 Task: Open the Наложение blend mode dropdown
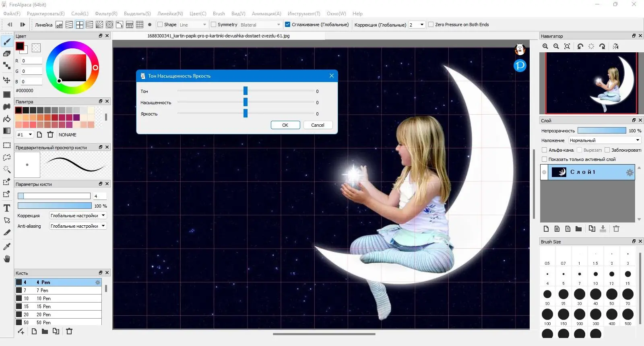click(605, 140)
